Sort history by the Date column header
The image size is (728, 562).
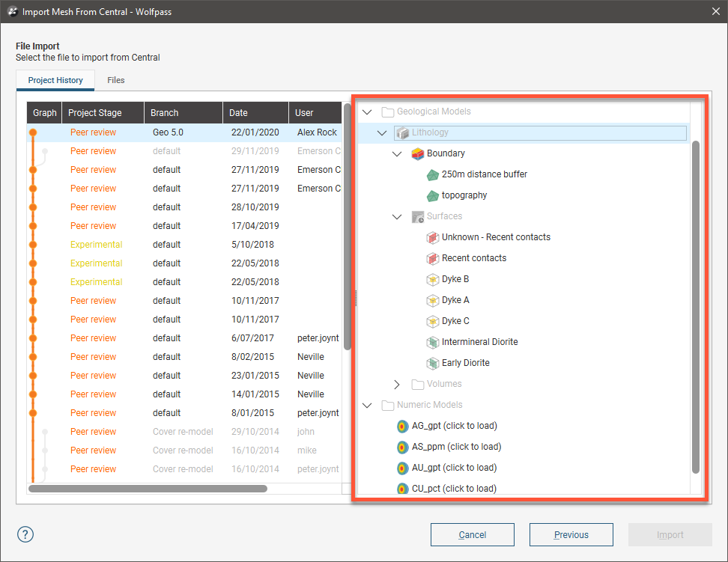[255, 113]
